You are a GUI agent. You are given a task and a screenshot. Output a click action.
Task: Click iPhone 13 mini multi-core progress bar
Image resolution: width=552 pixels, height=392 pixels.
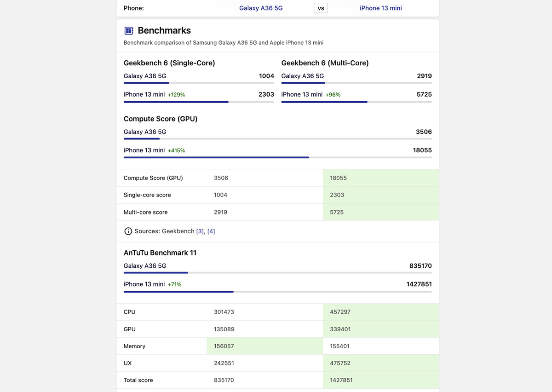click(x=356, y=102)
